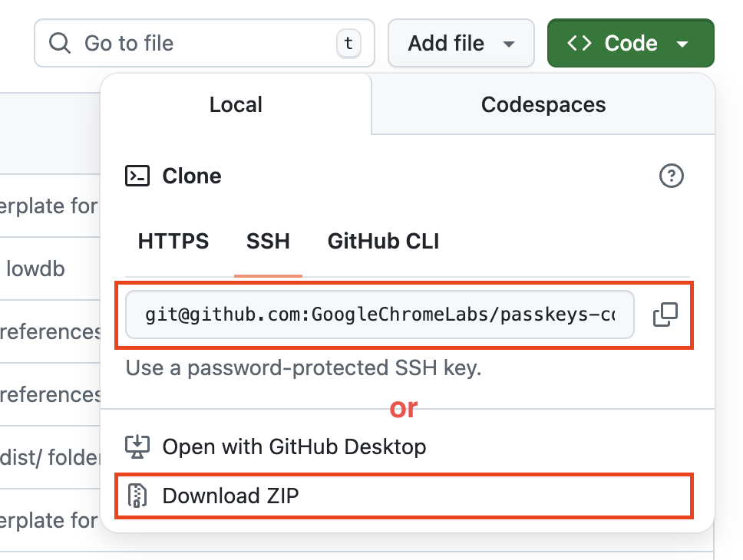Click the Download ZIP file icon
This screenshot has width=743, height=560.
point(137,496)
